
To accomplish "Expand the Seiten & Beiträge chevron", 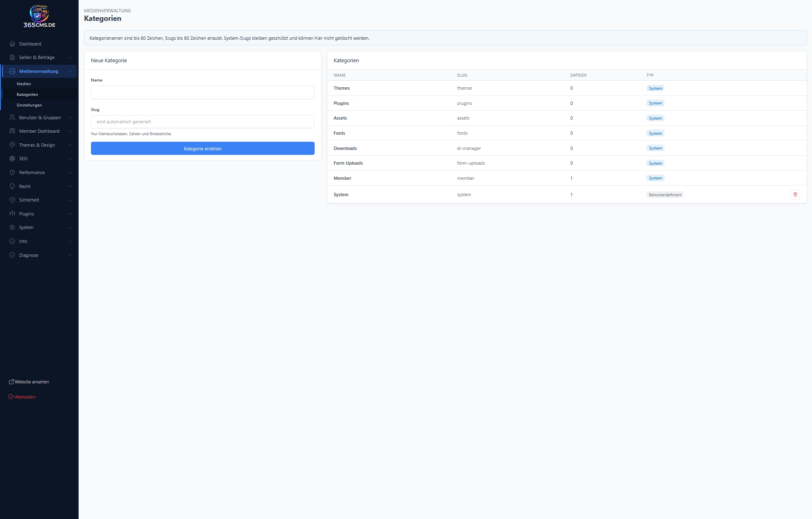I will (x=70, y=58).
